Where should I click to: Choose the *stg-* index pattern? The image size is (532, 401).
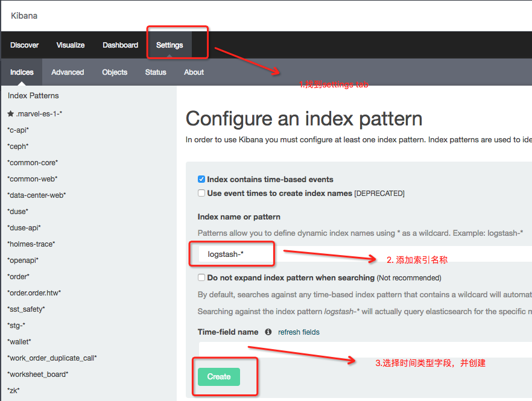point(16,326)
